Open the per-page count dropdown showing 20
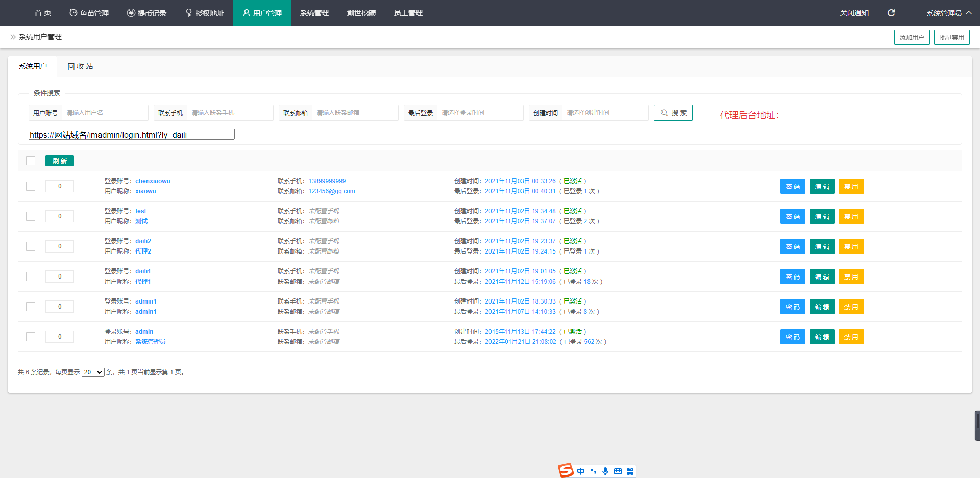This screenshot has width=980, height=478. (93, 372)
